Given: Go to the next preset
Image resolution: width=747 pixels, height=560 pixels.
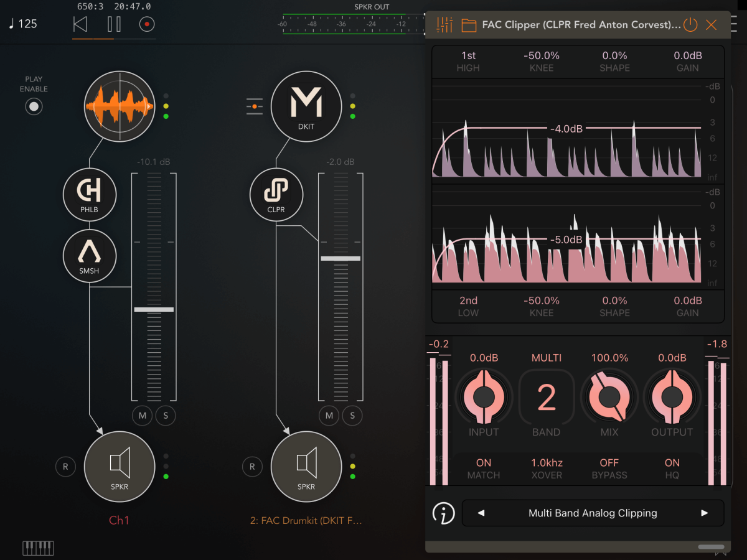Looking at the screenshot, I should tap(705, 513).
